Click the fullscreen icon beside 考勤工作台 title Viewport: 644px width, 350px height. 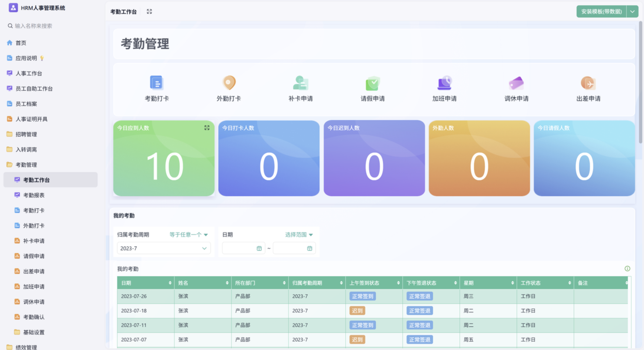[x=149, y=11]
